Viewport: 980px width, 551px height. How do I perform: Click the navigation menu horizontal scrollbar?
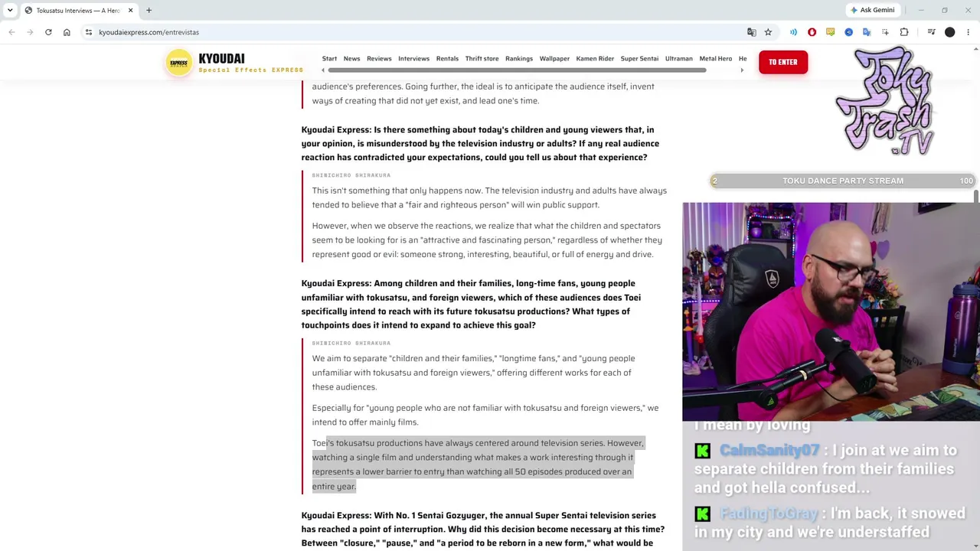coord(517,70)
